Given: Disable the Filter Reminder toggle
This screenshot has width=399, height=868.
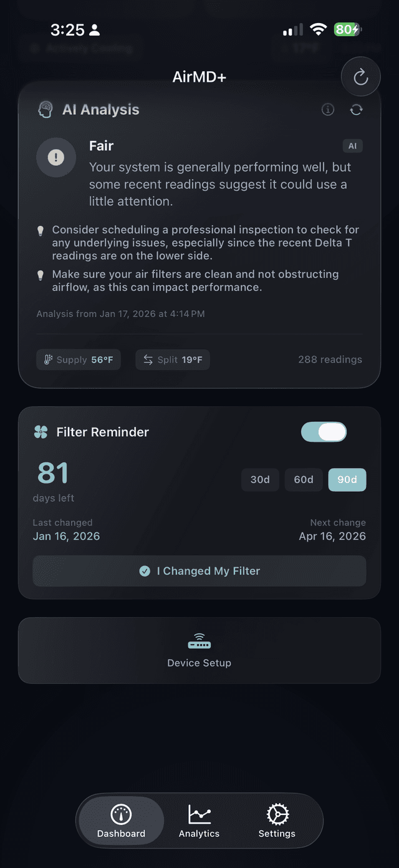Looking at the screenshot, I should pyautogui.click(x=324, y=431).
